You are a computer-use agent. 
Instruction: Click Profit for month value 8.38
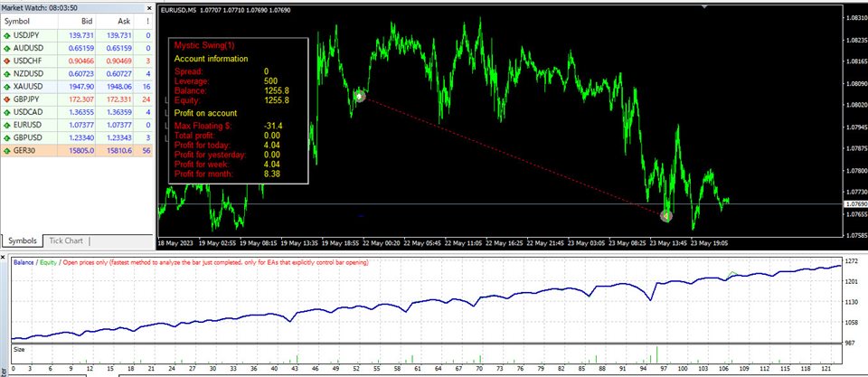click(273, 174)
